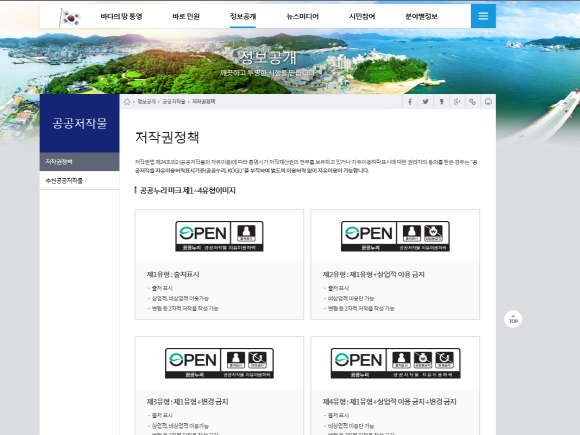Click 공공저작물 breadcrumb link
Viewport: 580px width, 435px height.
(x=173, y=102)
